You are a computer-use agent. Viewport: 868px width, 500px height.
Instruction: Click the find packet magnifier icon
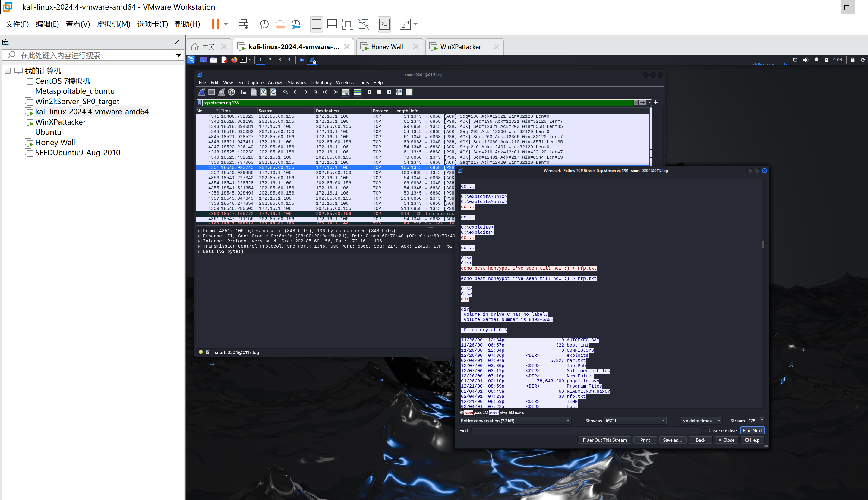coord(285,92)
